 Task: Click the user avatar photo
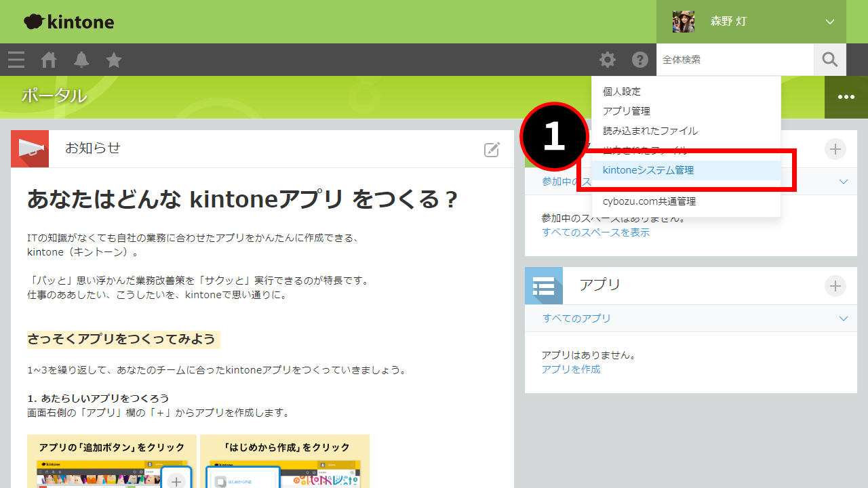pyautogui.click(x=684, y=22)
